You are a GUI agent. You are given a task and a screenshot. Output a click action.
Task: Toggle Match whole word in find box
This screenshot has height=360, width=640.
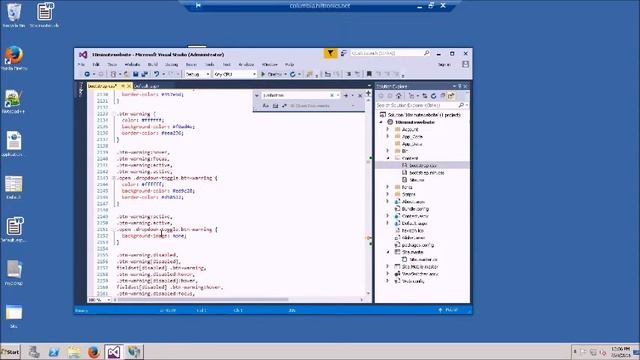(x=275, y=106)
